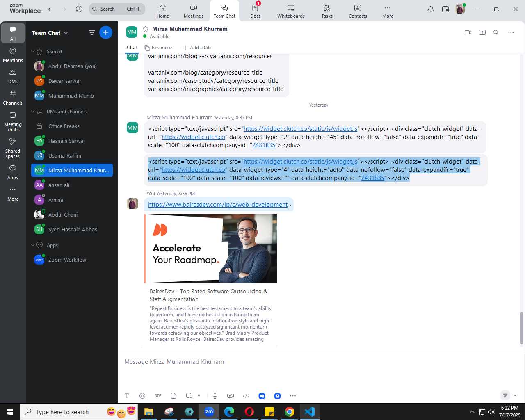Open chat with ahsan ali
The image size is (525, 420).
72,185
